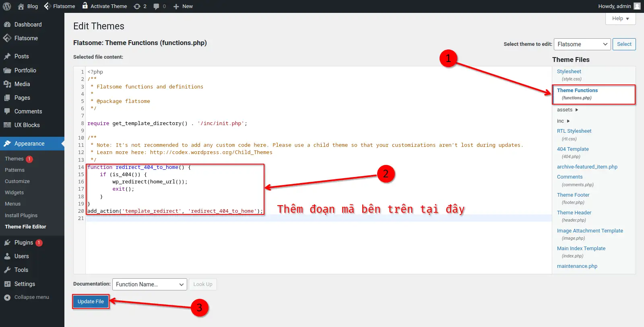
Task: Open the comments bubble icon in admin bar
Action: [156, 6]
